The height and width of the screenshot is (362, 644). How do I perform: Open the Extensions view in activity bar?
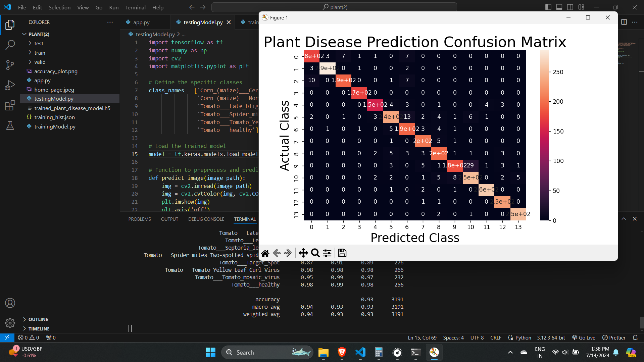click(10, 105)
